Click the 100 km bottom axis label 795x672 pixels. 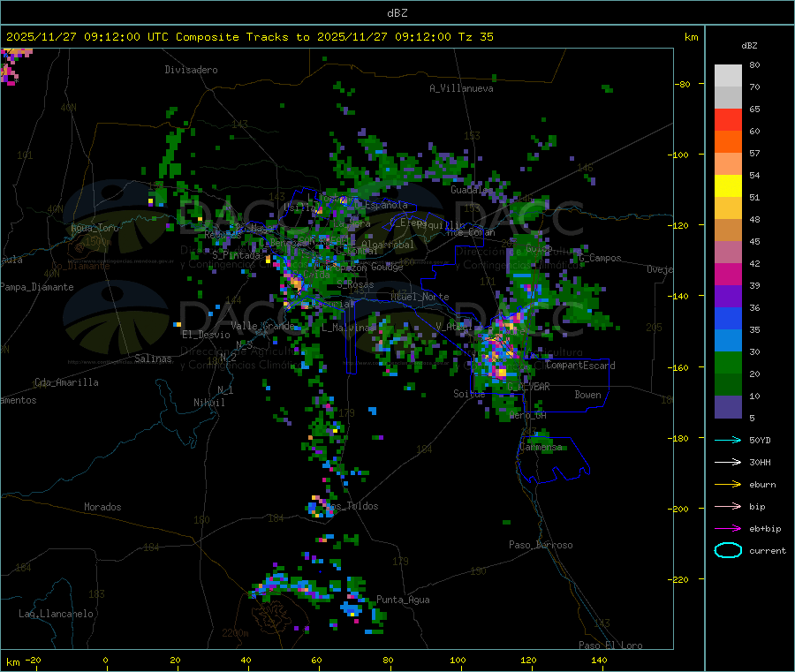pyautogui.click(x=458, y=660)
